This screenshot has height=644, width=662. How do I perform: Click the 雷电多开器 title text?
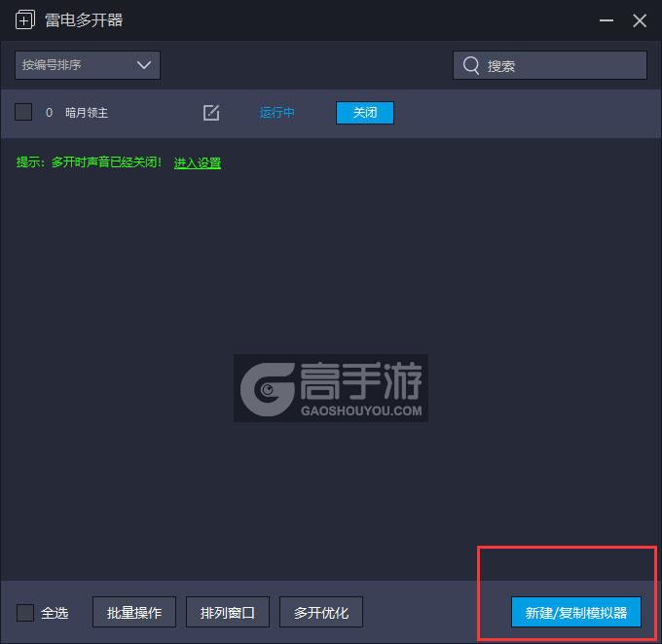click(84, 20)
